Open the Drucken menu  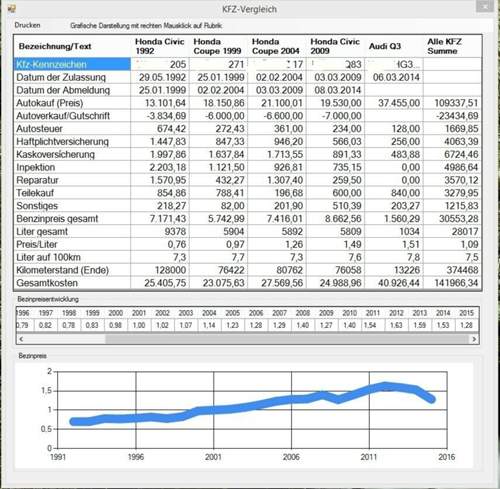click(27, 25)
